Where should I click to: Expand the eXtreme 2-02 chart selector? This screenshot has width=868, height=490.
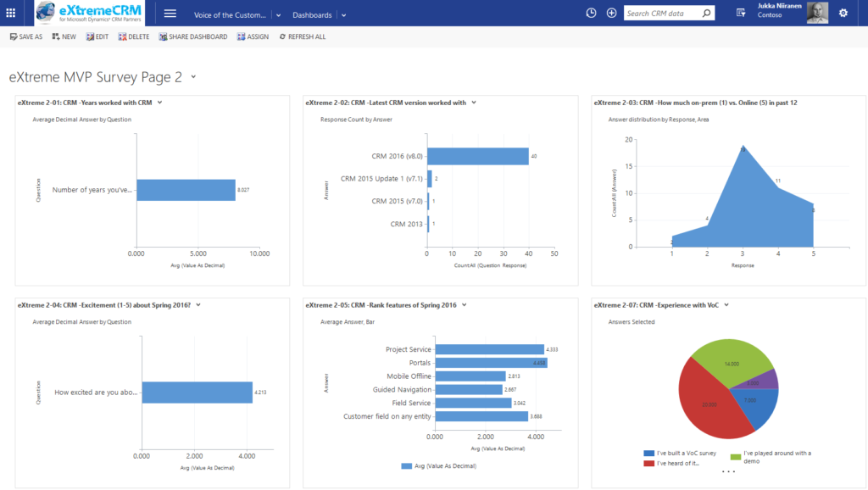coord(474,103)
